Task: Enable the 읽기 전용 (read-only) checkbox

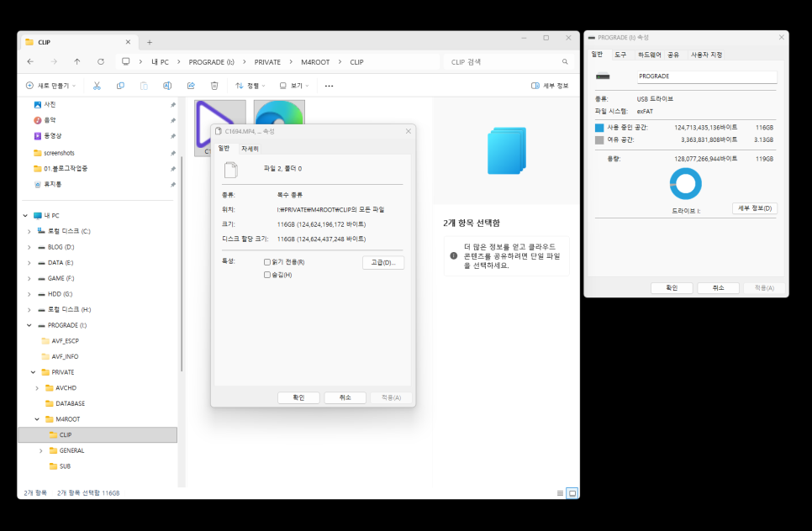Action: tap(267, 262)
